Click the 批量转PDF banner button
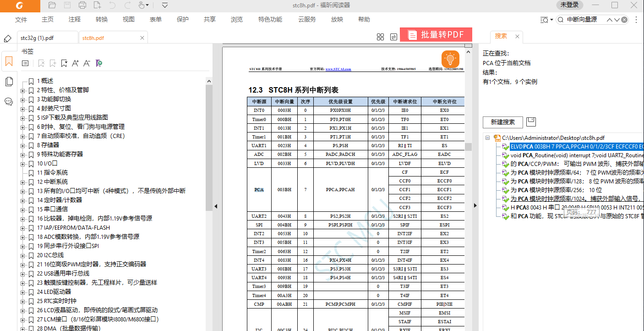 tap(436, 34)
